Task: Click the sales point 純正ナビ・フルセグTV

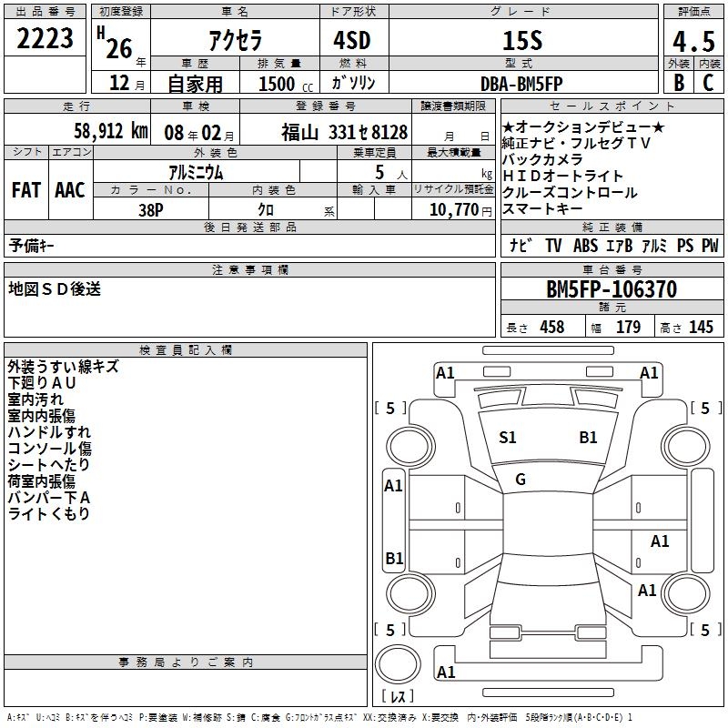Action: tap(576, 143)
